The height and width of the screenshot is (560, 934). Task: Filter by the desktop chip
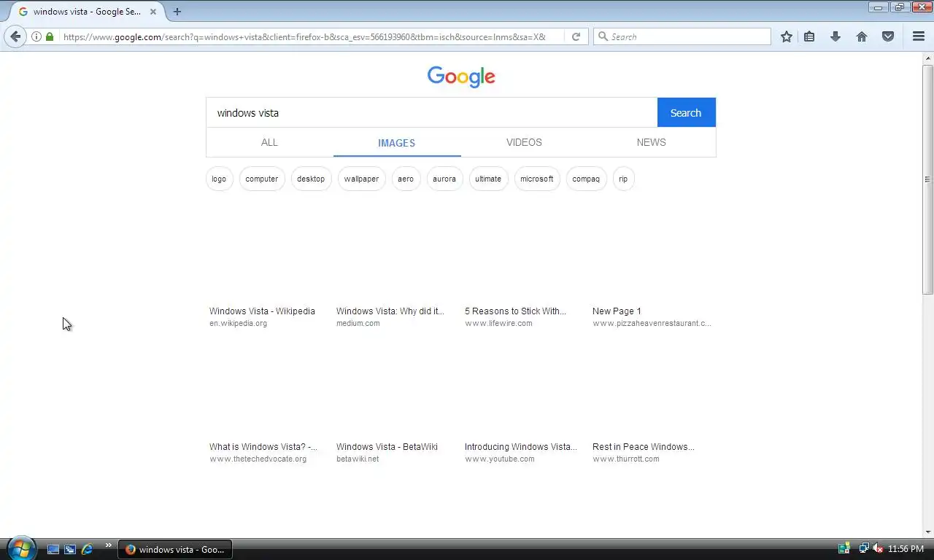click(311, 179)
